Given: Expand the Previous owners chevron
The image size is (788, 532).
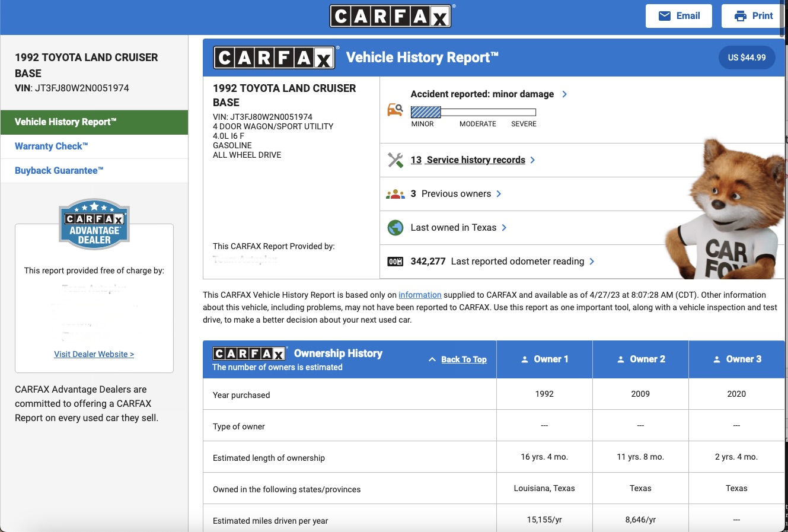Looking at the screenshot, I should [499, 194].
